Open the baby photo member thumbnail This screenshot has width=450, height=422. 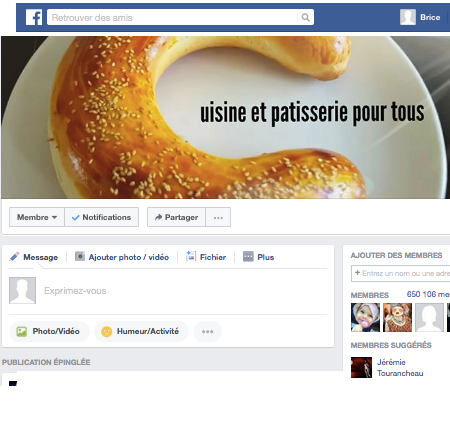(365, 317)
